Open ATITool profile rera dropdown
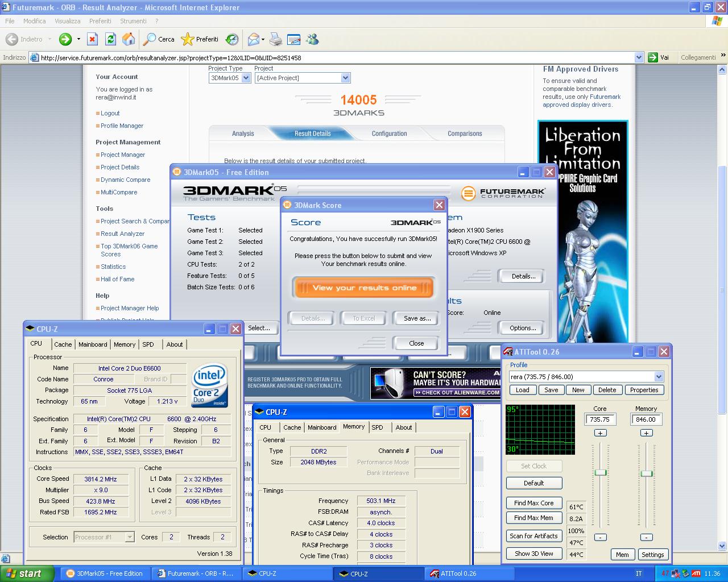Screen dimensions: 728x582 659,377
